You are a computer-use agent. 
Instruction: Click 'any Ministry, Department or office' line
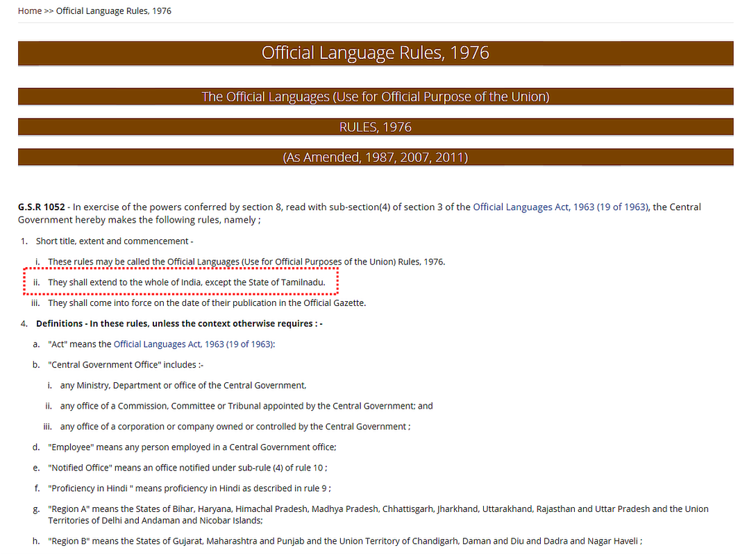[183, 386]
